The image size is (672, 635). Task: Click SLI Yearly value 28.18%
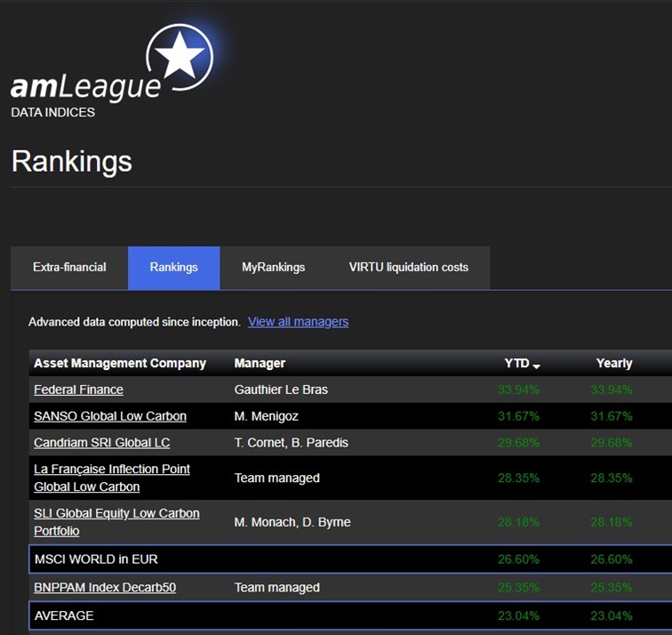click(x=612, y=522)
